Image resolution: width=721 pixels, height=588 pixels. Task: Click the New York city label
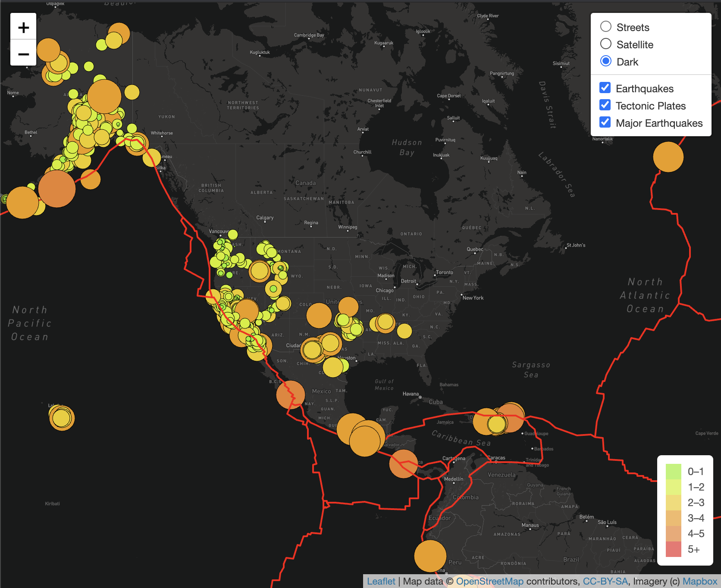point(473,298)
